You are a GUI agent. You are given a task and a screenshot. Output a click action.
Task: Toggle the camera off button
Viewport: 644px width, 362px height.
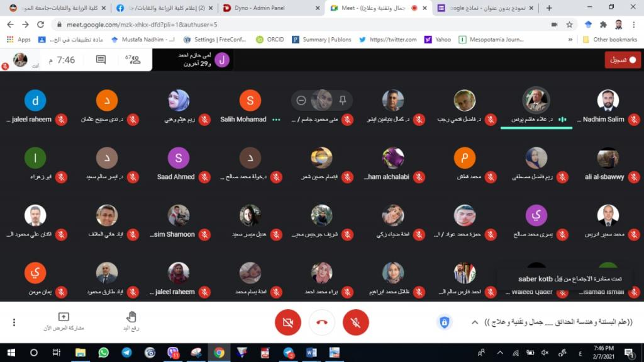(x=288, y=322)
